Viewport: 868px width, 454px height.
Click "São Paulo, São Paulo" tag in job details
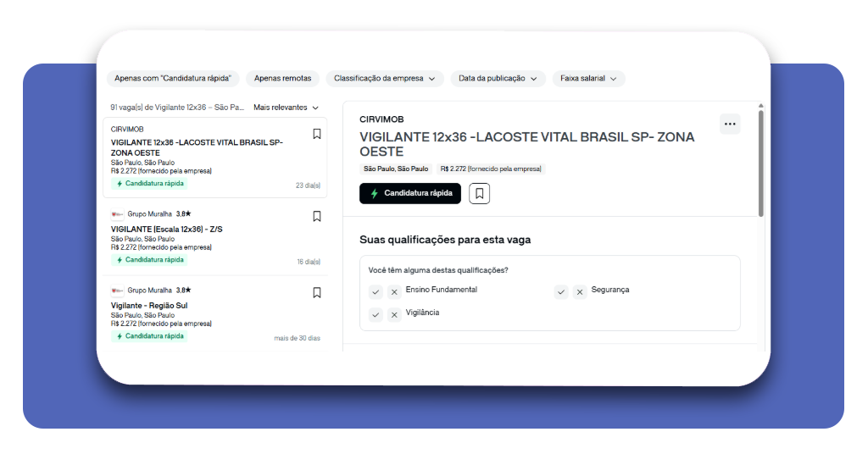(x=396, y=169)
